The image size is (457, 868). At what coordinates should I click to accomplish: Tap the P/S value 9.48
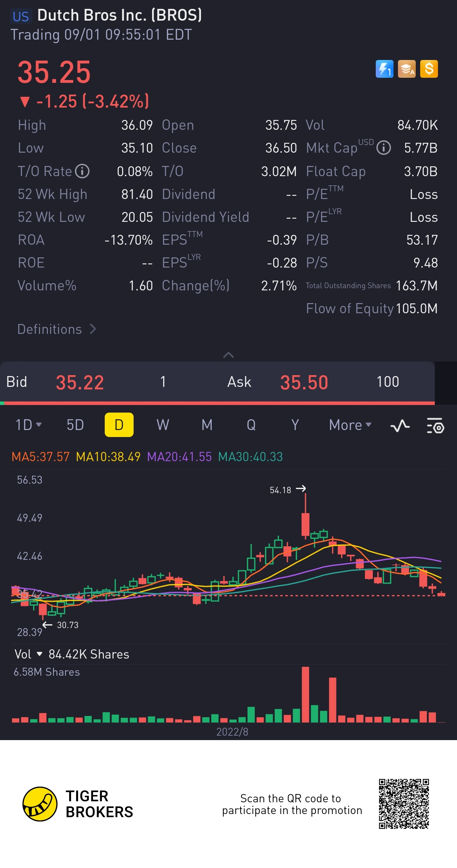pos(425,263)
